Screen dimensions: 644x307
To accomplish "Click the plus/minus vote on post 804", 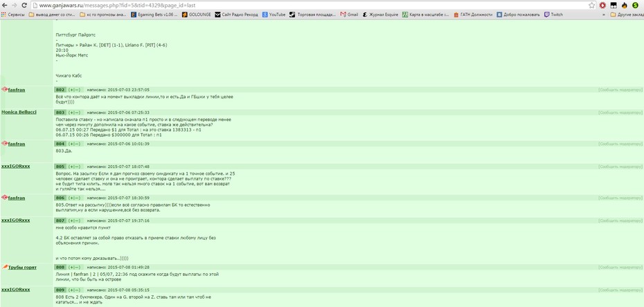I will (x=74, y=144).
